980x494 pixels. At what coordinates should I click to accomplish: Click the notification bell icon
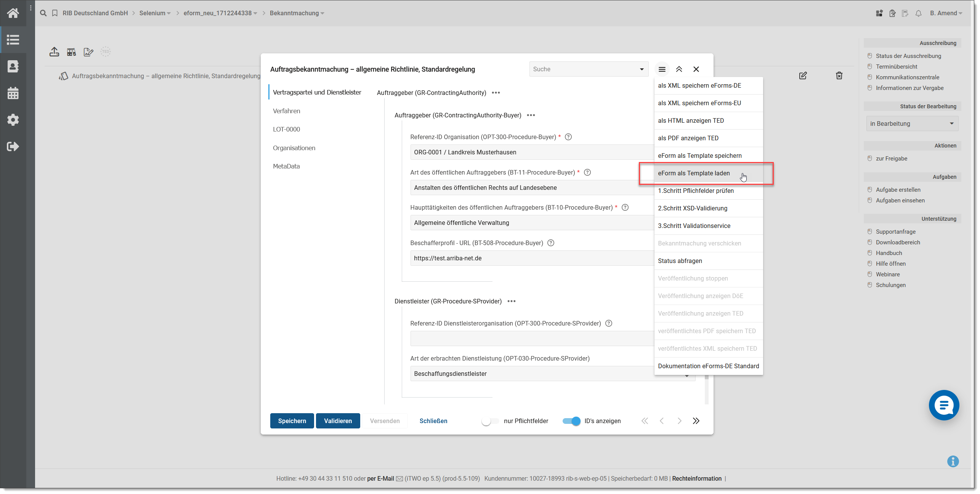pyautogui.click(x=918, y=13)
